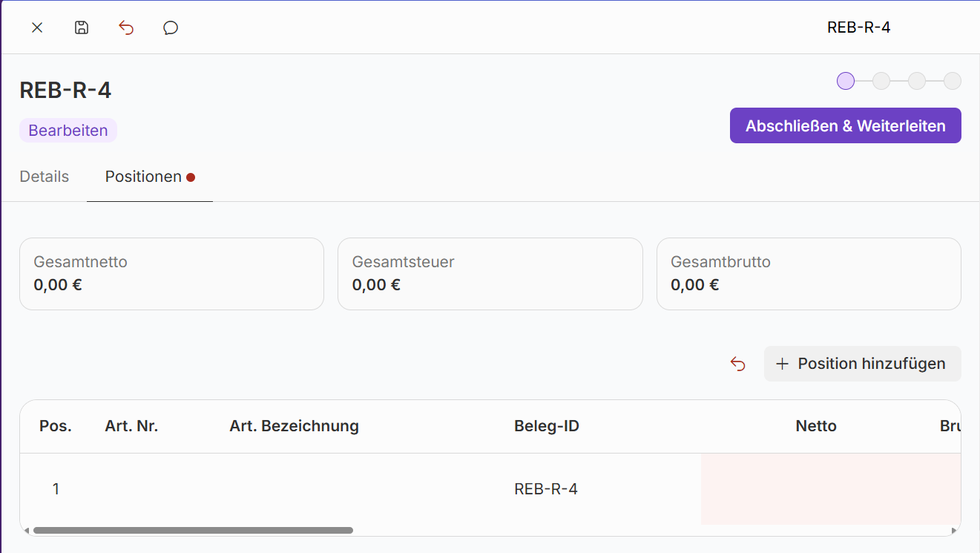
Task: Click the last workflow step circle
Action: [x=953, y=81]
